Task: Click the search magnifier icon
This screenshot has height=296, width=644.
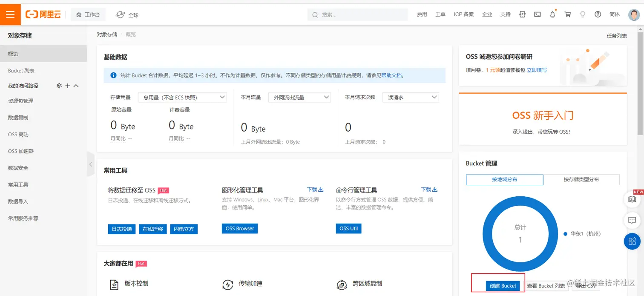Action: pos(315,15)
